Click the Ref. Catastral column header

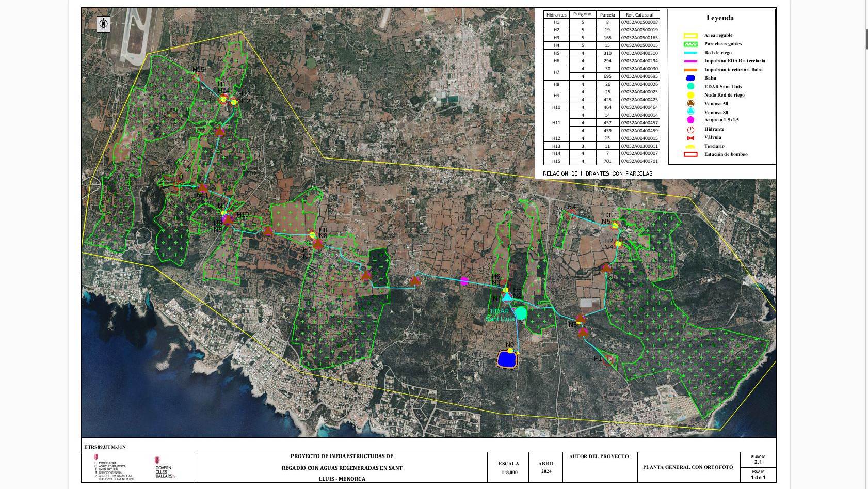coord(639,14)
